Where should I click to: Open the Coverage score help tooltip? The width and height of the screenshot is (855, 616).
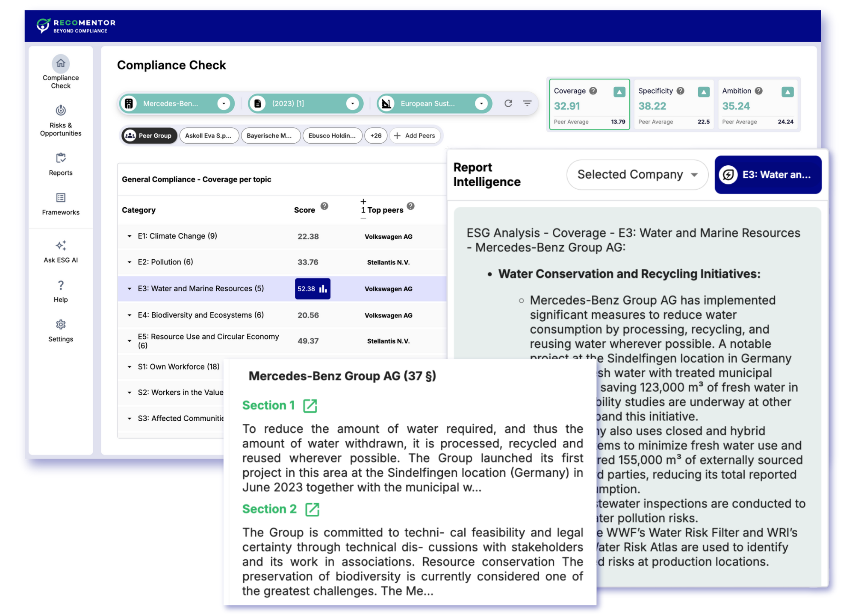(x=593, y=90)
